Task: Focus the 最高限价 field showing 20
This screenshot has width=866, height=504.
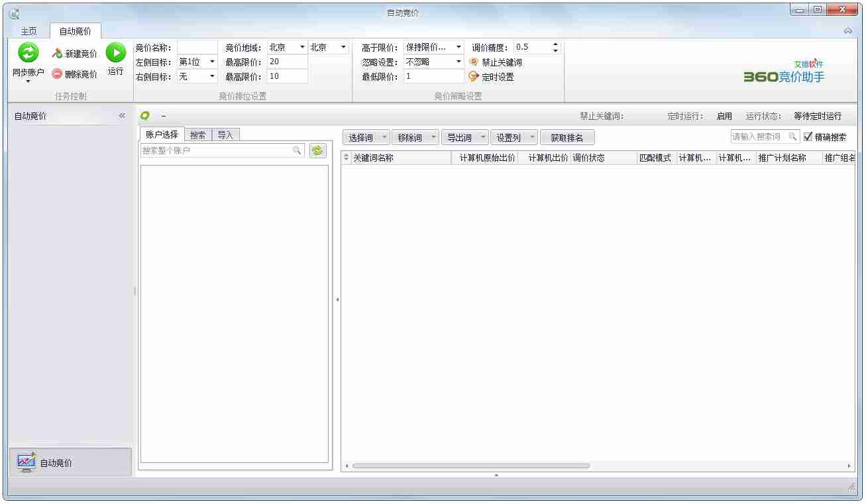Action: pos(288,62)
